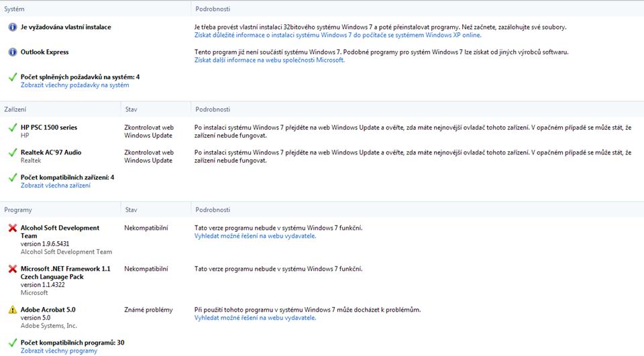This screenshot has width=644, height=356.
Task: Click the details text for Outlook Express
Action: coord(381,52)
